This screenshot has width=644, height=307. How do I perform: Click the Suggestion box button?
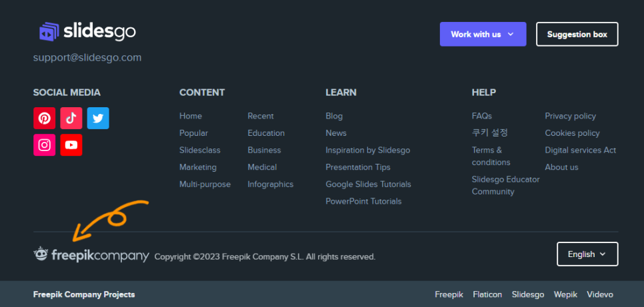[577, 34]
